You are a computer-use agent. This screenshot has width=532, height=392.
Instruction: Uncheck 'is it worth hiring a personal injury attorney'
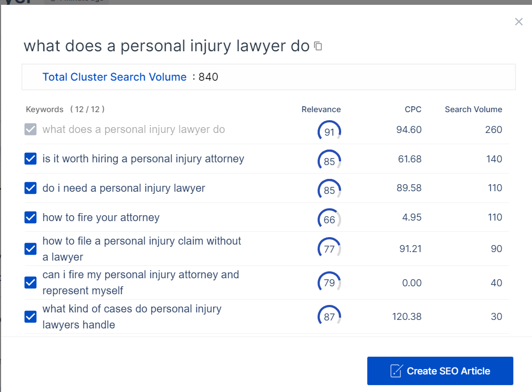30,159
